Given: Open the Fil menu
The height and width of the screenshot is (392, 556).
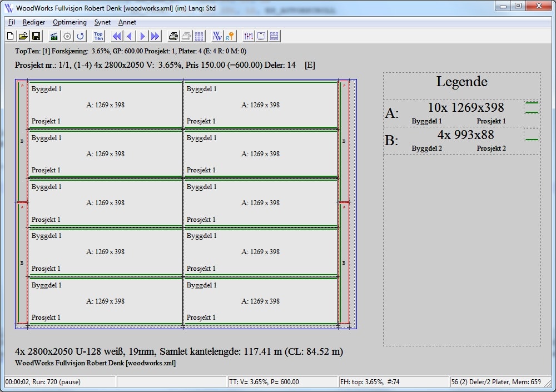Looking at the screenshot, I should click(x=11, y=22).
